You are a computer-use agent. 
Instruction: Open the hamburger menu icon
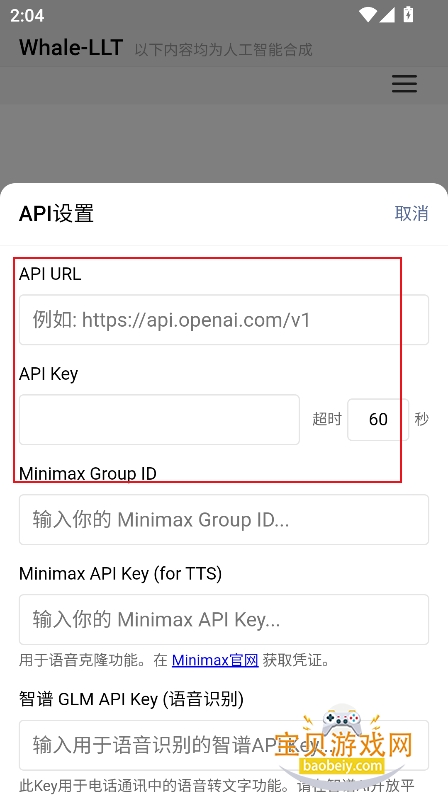click(404, 84)
